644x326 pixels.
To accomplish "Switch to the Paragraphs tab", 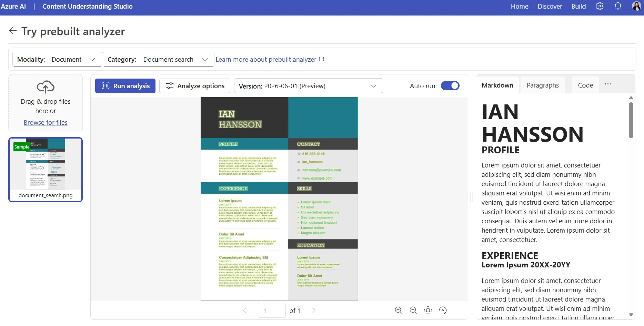I will click(543, 85).
